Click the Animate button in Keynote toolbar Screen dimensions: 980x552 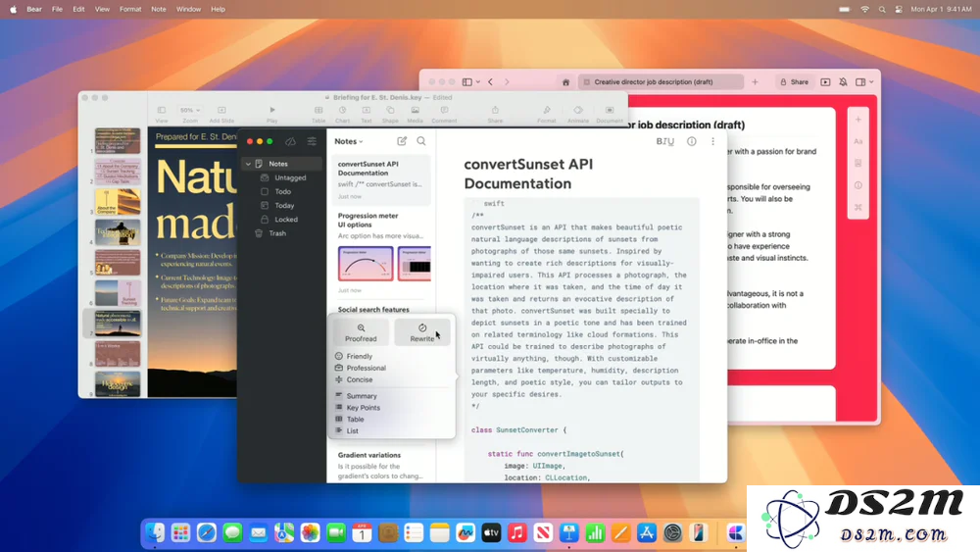click(578, 114)
